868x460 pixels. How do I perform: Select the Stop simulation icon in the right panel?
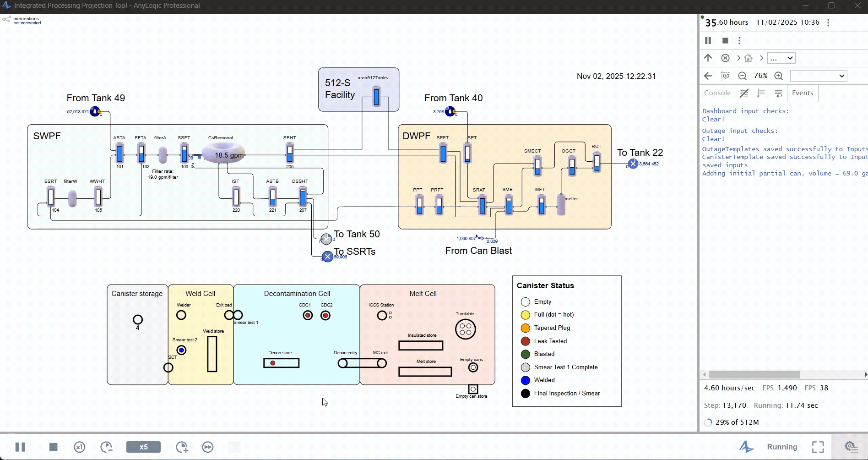[x=725, y=41]
